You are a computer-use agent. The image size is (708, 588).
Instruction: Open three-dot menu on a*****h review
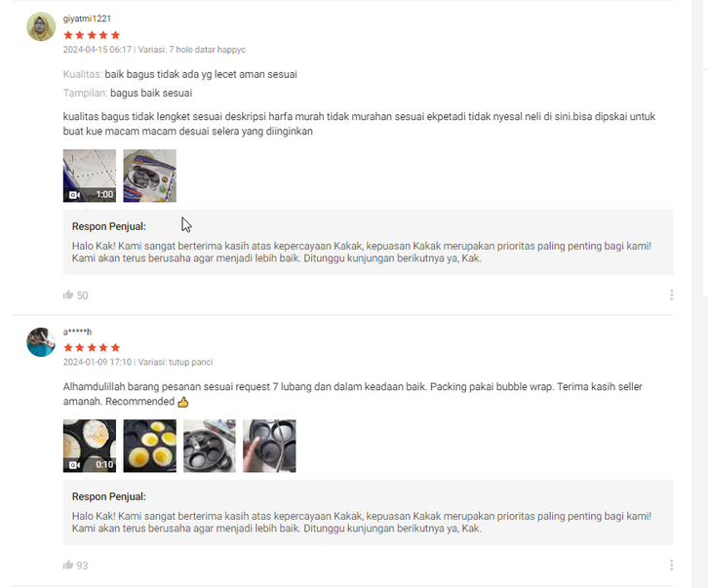671,565
